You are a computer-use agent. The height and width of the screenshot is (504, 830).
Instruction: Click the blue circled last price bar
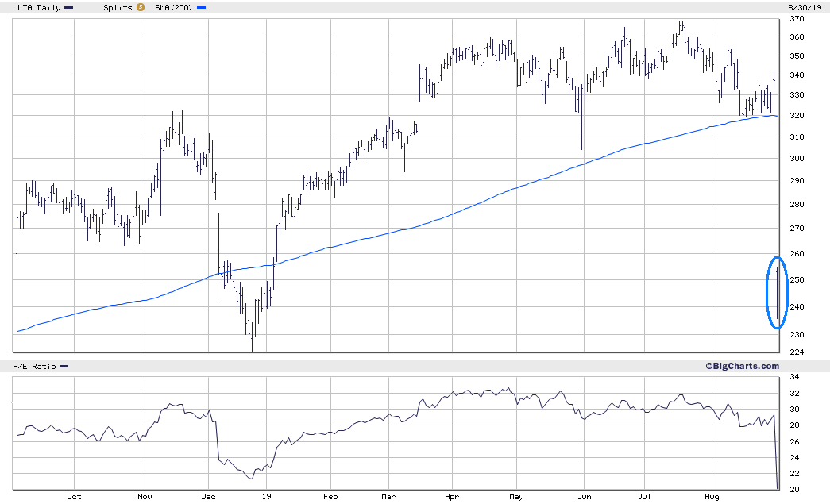click(777, 293)
